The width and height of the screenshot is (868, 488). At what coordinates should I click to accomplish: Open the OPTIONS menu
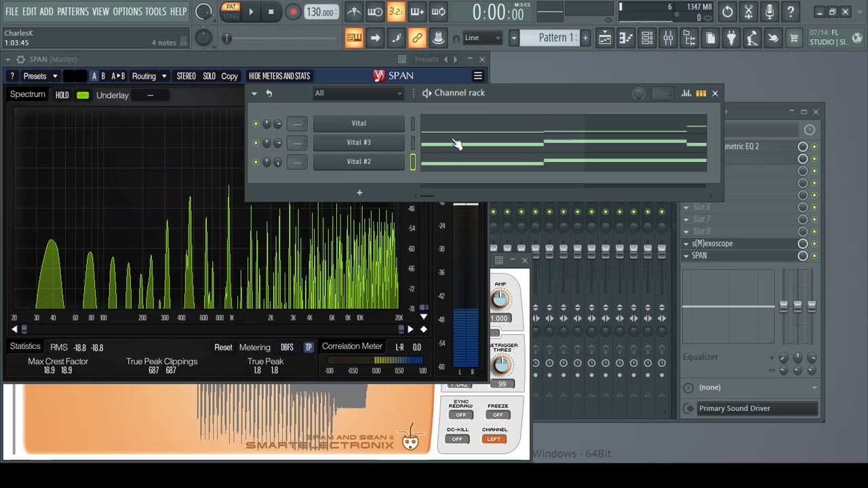click(x=127, y=12)
